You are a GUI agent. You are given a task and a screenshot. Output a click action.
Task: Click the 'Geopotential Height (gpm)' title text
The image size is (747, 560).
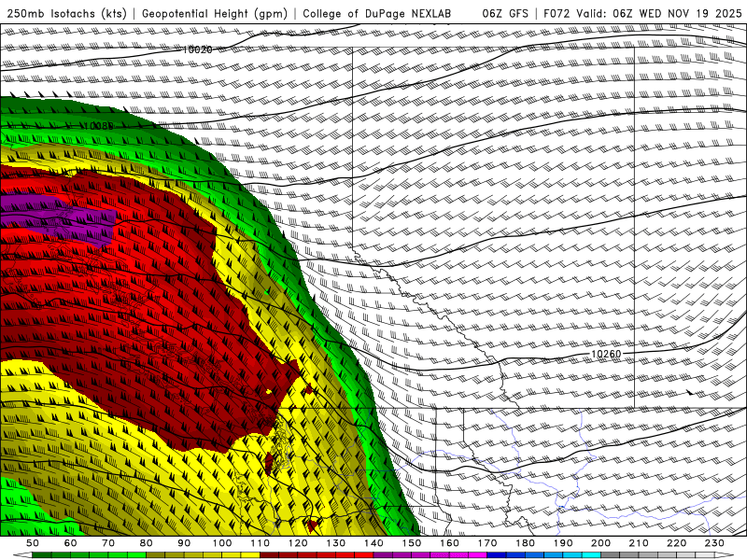(x=215, y=13)
